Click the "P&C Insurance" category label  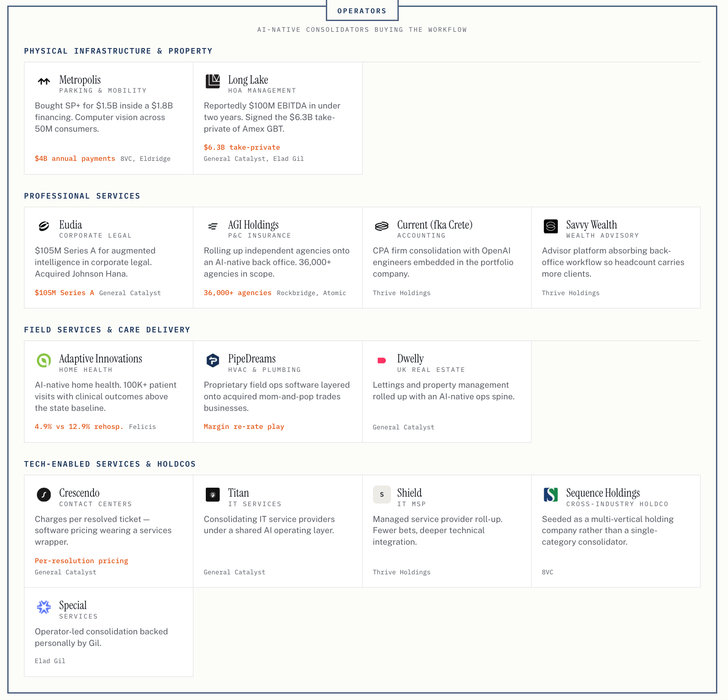(260, 235)
